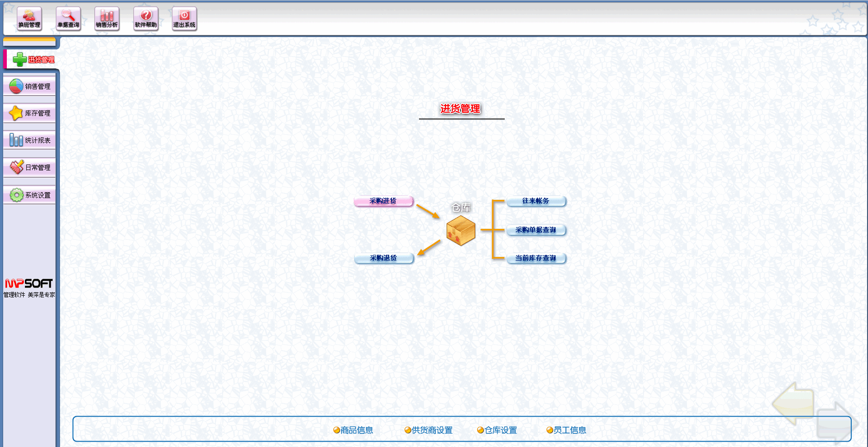Screen dimensions: 868x447
Task: Click the left back arrow
Action: point(793,403)
